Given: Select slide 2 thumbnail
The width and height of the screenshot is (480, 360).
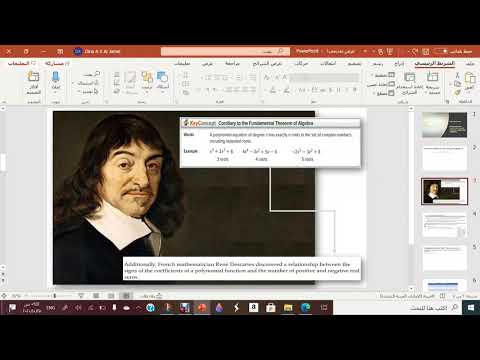Looking at the screenshot, I should [x=444, y=158].
